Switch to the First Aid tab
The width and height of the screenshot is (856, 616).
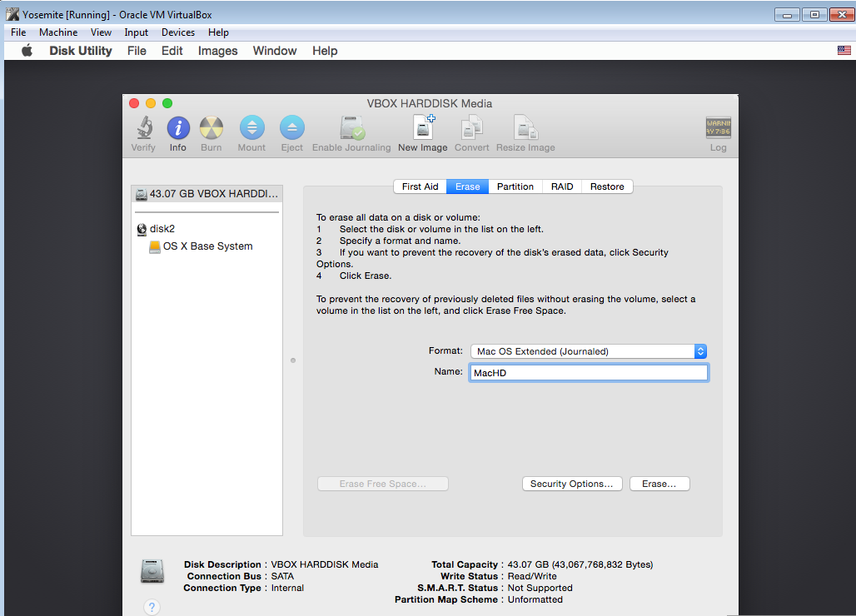(420, 186)
